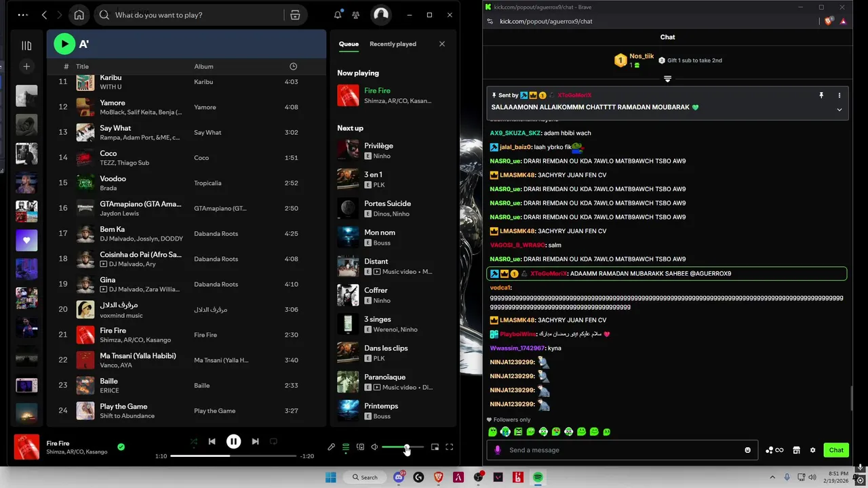Click Spotify icon in Windows taskbar
This screenshot has width=868, height=488.
click(538, 477)
